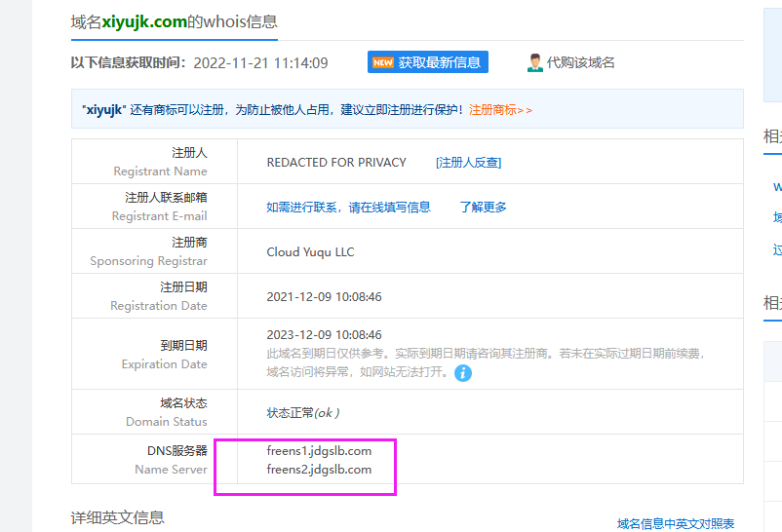Viewport: 782px width, 532px height.
Task: Click the person icon beside 代购该域名
Action: tap(534, 62)
